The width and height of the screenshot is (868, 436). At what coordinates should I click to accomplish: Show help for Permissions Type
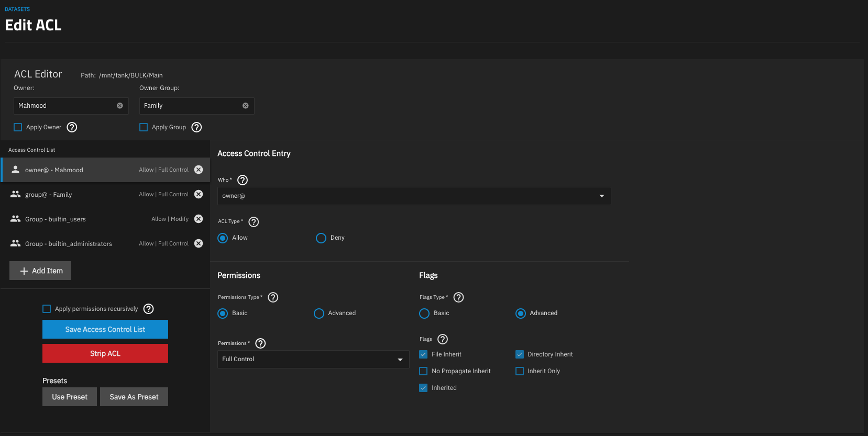coord(273,297)
